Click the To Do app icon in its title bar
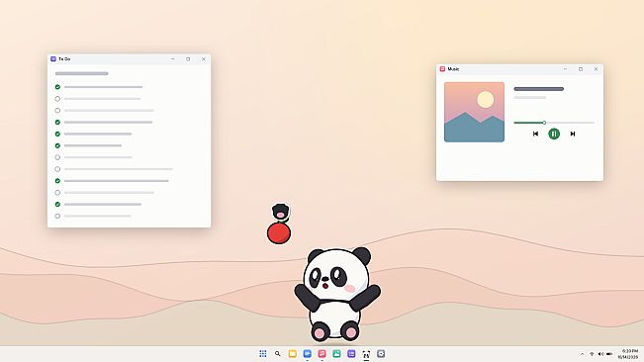 click(53, 59)
